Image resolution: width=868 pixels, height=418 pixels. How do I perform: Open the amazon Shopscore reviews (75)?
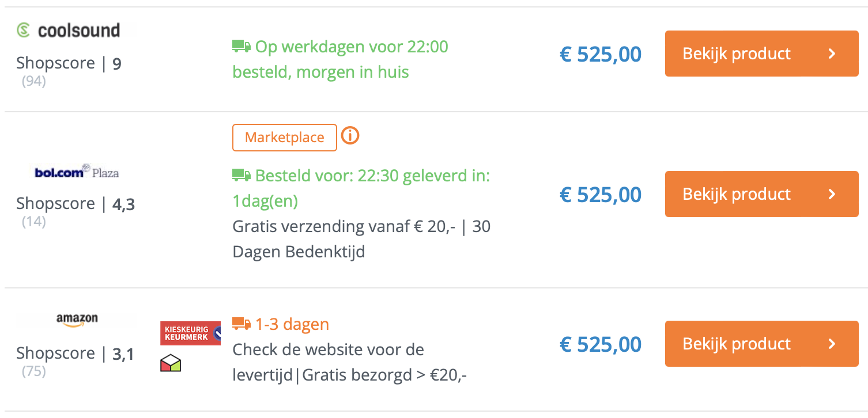click(33, 371)
